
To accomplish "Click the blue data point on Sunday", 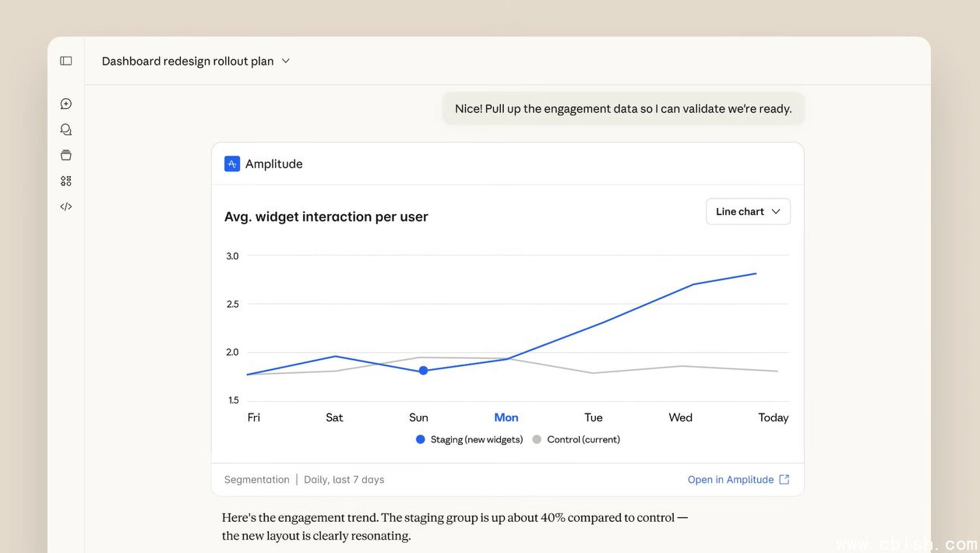I will [x=423, y=371].
